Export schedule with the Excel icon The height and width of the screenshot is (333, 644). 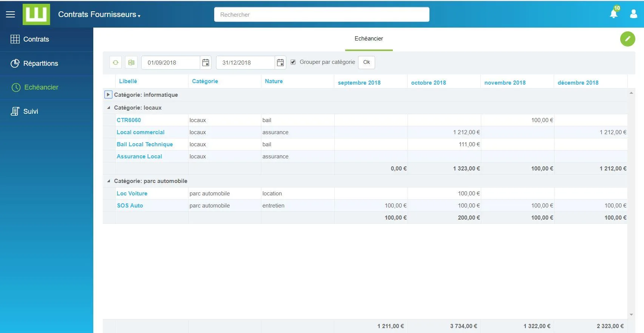(x=131, y=62)
